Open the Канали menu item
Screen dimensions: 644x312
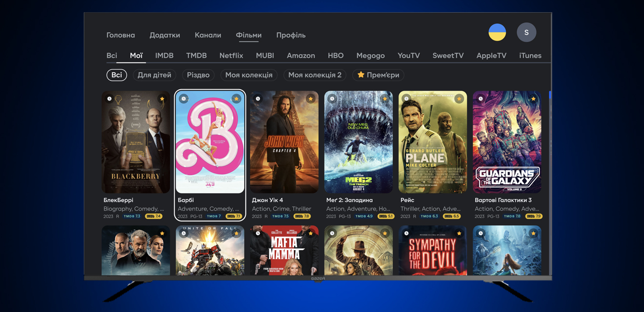tap(208, 35)
